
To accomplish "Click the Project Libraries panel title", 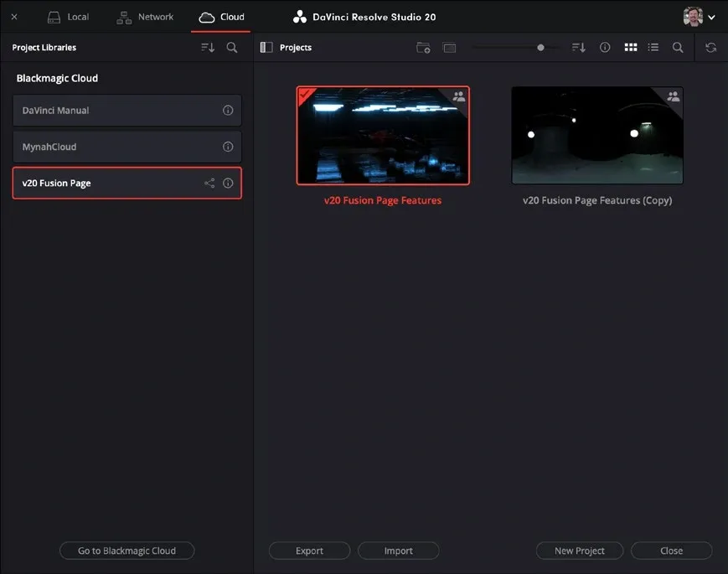I will (44, 48).
